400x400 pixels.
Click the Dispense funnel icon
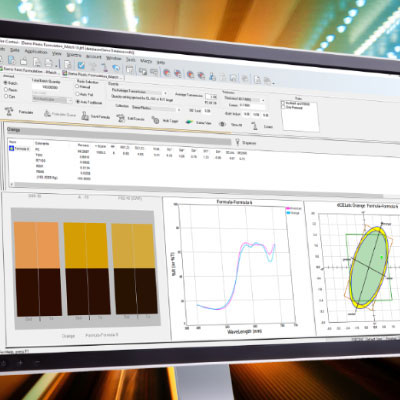click(237, 142)
